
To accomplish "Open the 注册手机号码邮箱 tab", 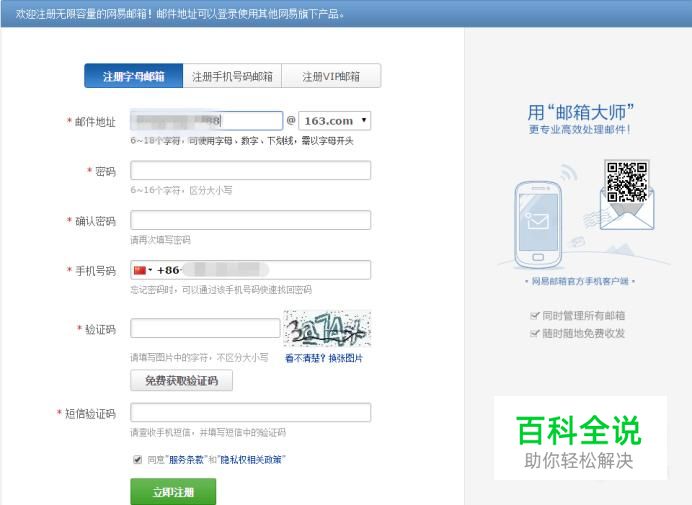I will coord(232,76).
